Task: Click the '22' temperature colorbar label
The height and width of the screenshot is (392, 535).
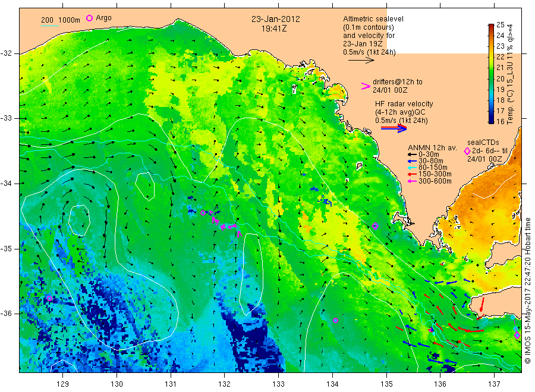Action: (500, 57)
